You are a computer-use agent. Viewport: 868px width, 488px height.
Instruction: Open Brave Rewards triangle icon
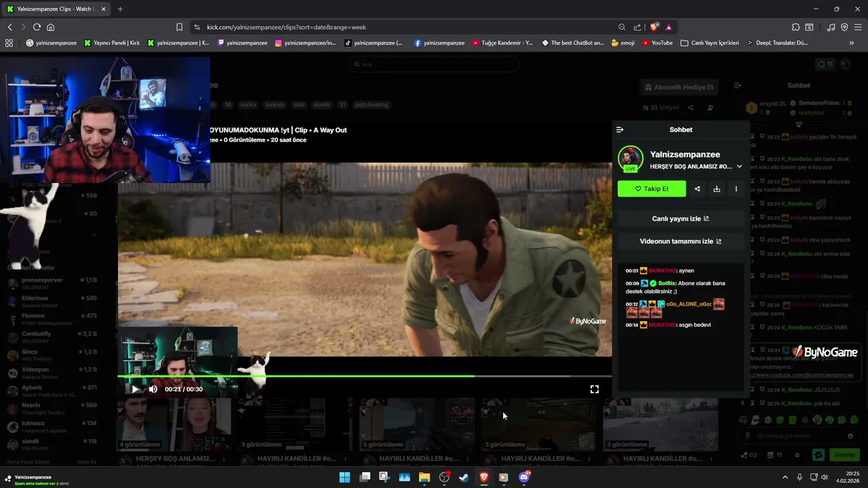[669, 27]
